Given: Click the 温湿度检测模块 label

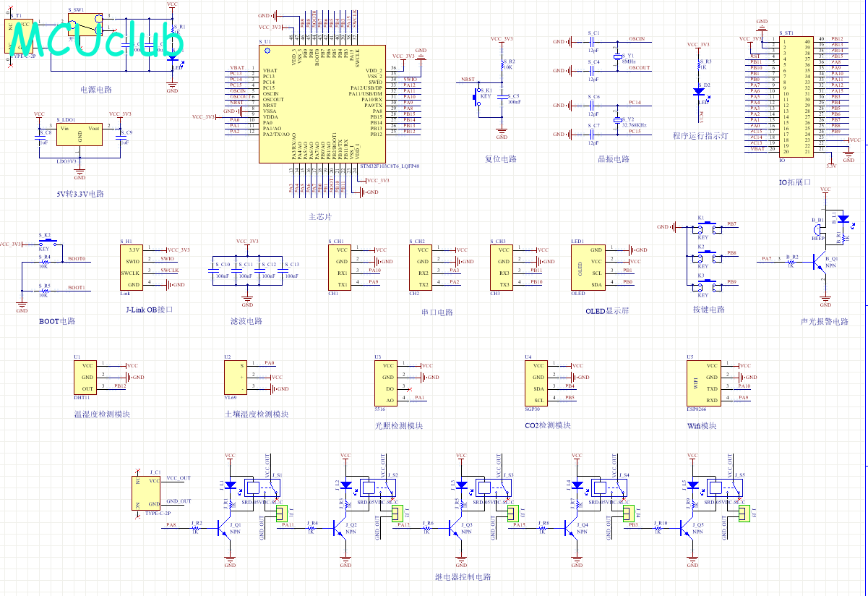Looking at the screenshot, I should coord(102,414).
